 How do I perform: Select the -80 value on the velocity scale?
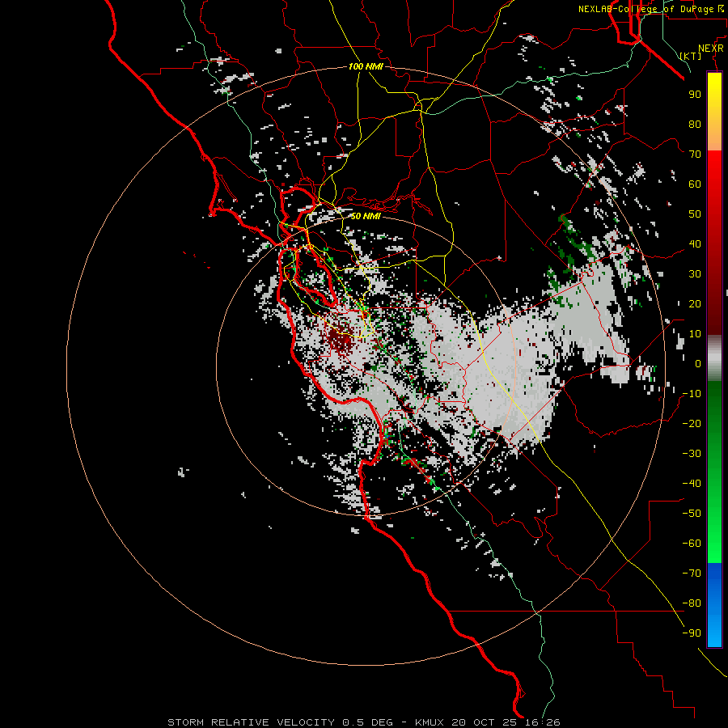pos(692,603)
